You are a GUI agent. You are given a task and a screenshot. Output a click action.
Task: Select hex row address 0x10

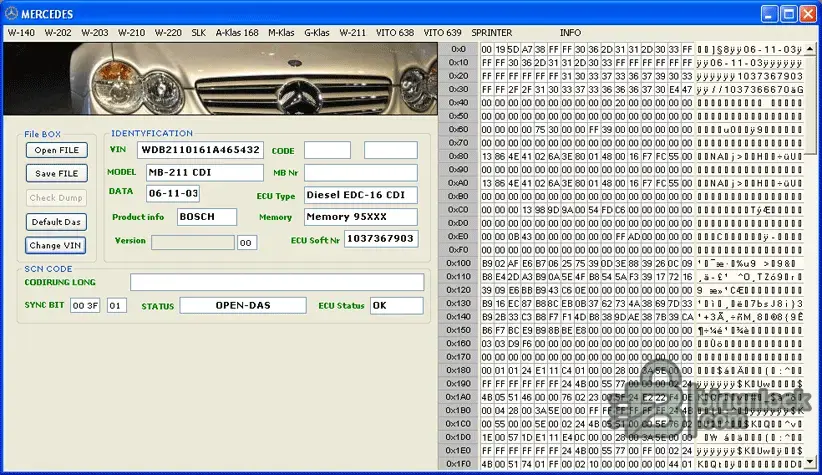458,62
